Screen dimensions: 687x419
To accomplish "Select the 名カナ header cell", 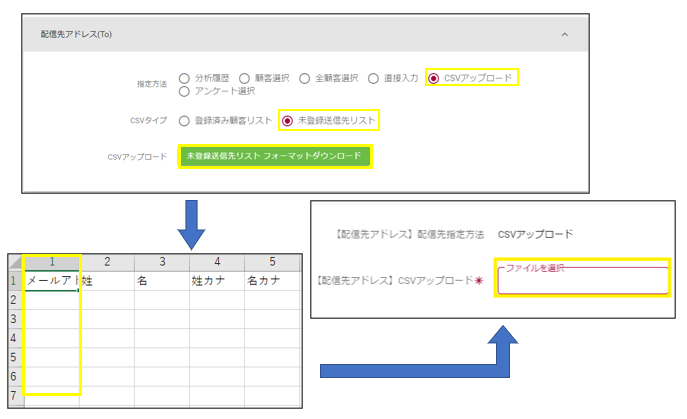I will [x=270, y=281].
